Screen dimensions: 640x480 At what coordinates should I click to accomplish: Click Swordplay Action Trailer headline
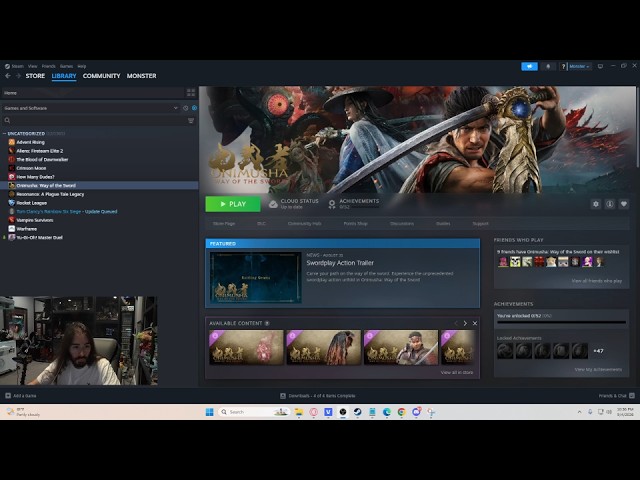tap(340, 263)
